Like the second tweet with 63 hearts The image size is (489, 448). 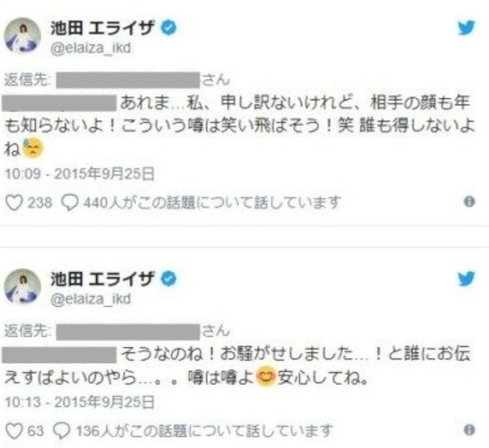[14, 431]
